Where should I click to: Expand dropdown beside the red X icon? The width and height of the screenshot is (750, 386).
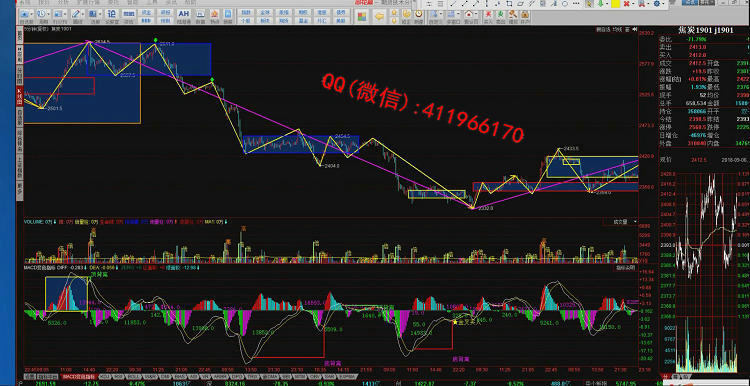(x=633, y=4)
